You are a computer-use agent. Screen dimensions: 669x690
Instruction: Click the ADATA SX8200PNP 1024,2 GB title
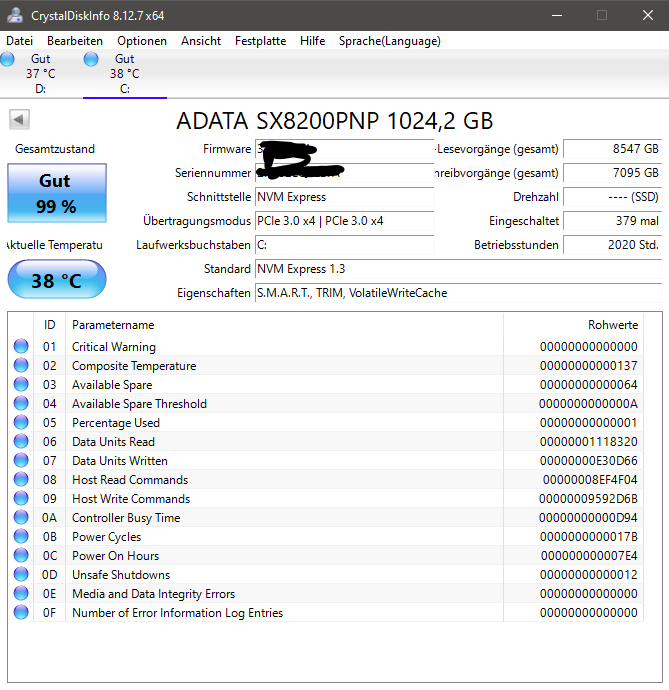[x=334, y=121]
